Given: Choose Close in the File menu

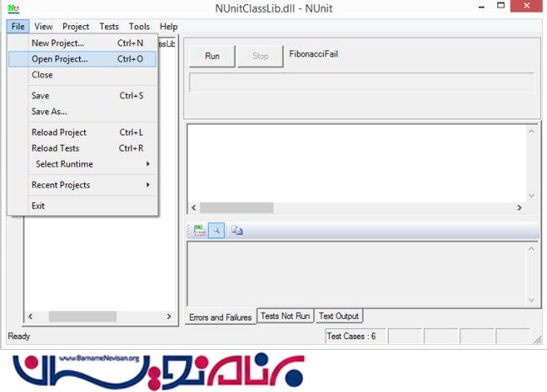Looking at the screenshot, I should [x=82, y=75].
